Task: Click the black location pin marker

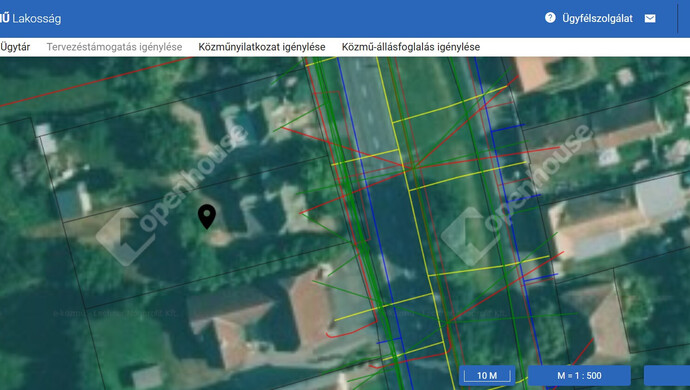Action: 207,217
